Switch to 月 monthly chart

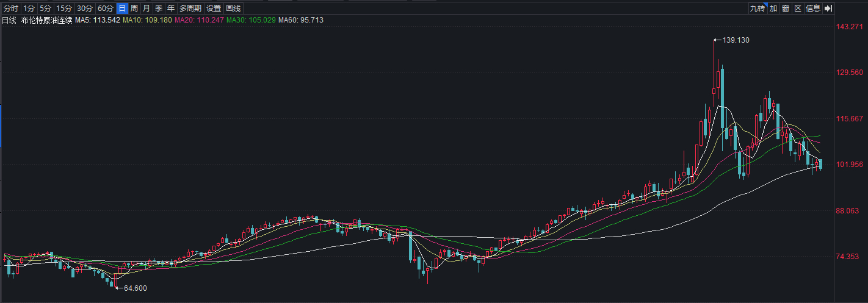tap(146, 9)
